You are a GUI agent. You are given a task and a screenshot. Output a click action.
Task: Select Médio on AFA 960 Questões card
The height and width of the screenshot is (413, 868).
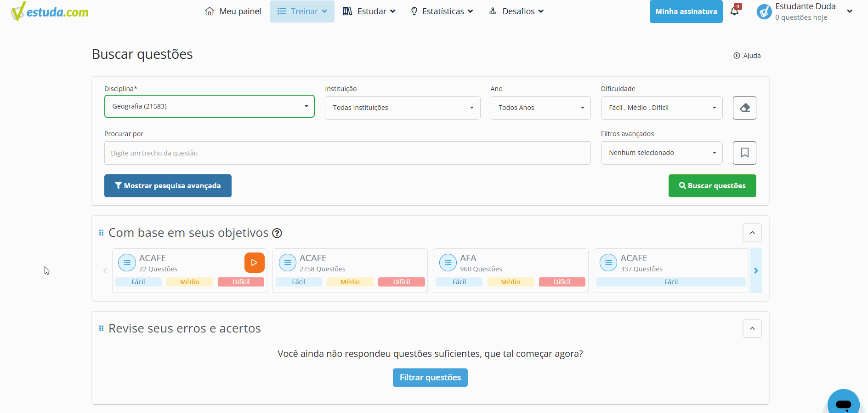tap(511, 282)
